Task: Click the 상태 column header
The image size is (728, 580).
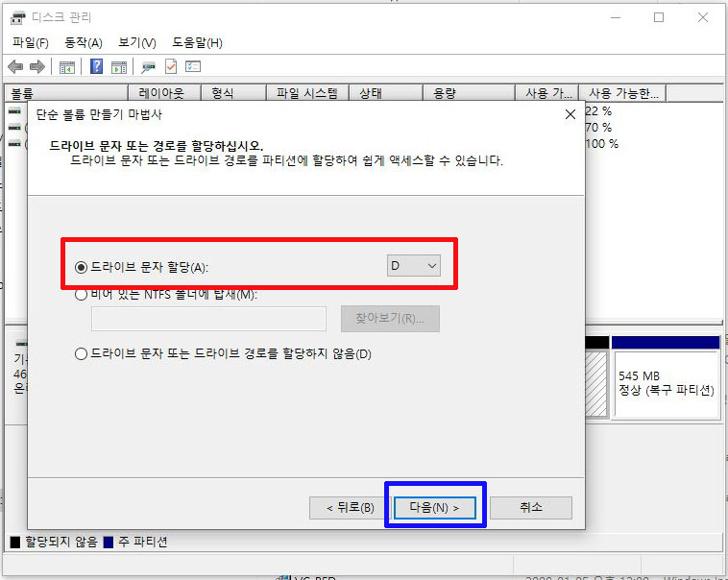Action: (x=386, y=93)
